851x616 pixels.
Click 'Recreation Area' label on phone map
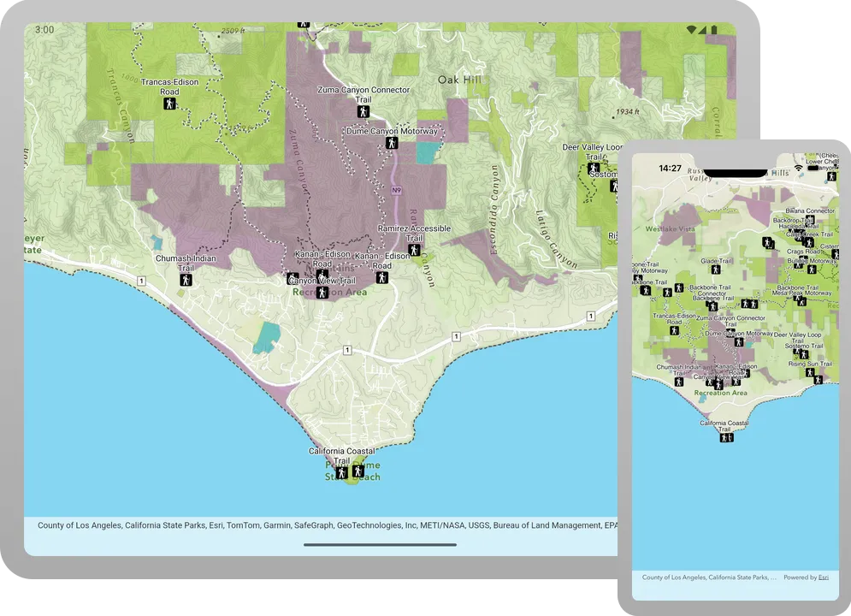click(x=720, y=393)
